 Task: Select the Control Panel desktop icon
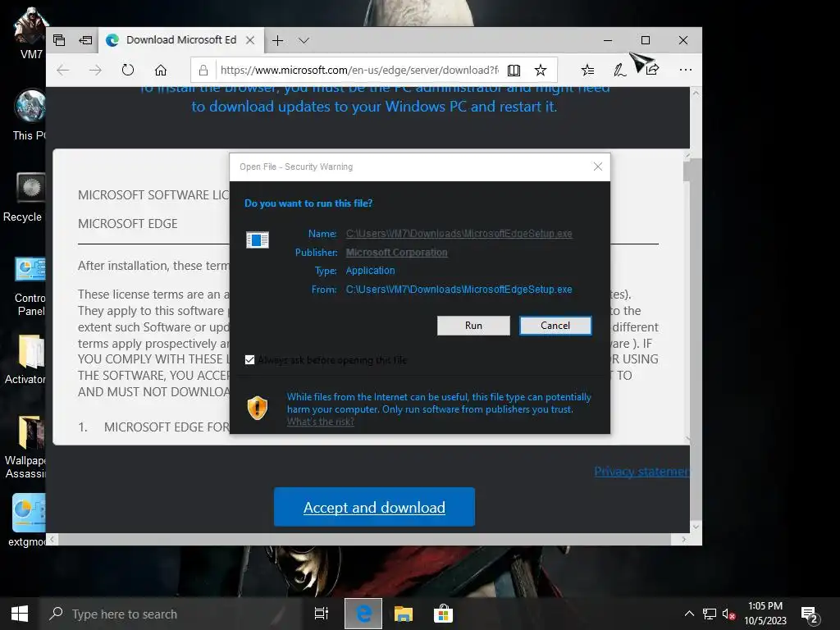30,285
